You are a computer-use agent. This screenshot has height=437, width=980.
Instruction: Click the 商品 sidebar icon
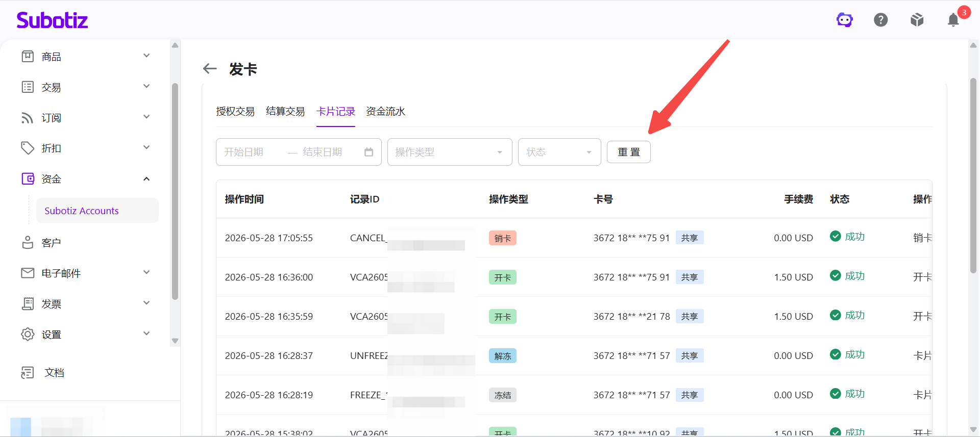(28, 56)
